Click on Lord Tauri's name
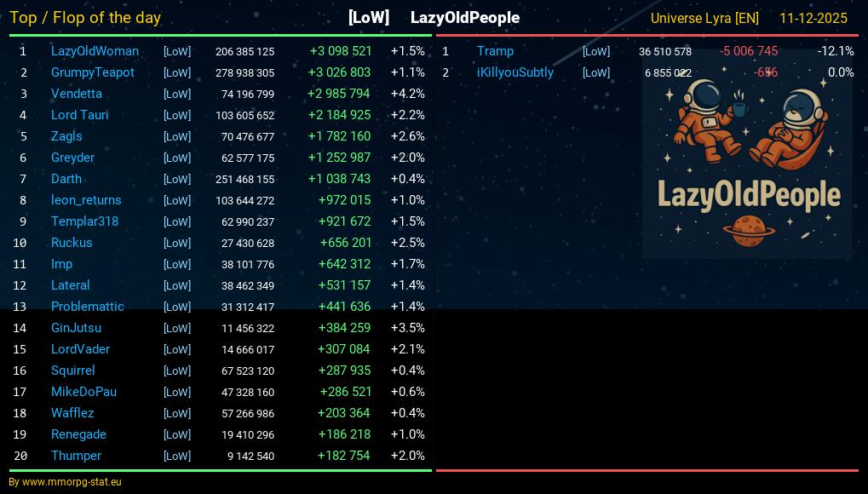The width and height of the screenshot is (868, 494). click(79, 115)
